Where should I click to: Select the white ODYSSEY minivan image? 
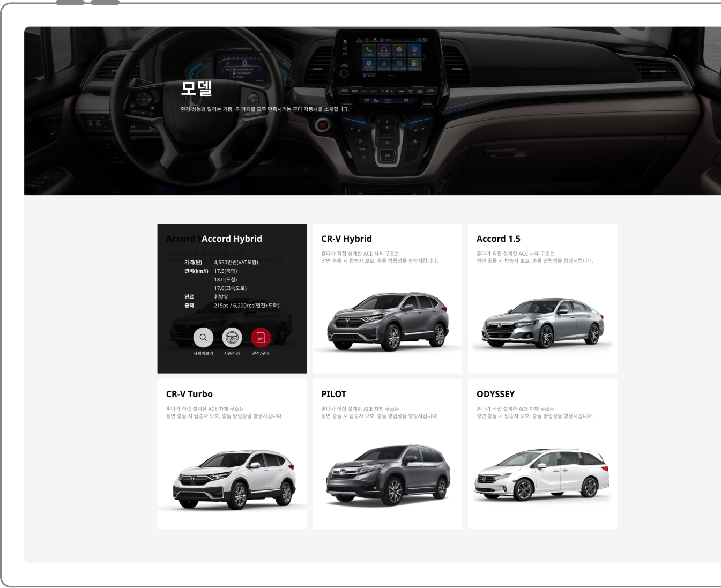click(x=542, y=475)
